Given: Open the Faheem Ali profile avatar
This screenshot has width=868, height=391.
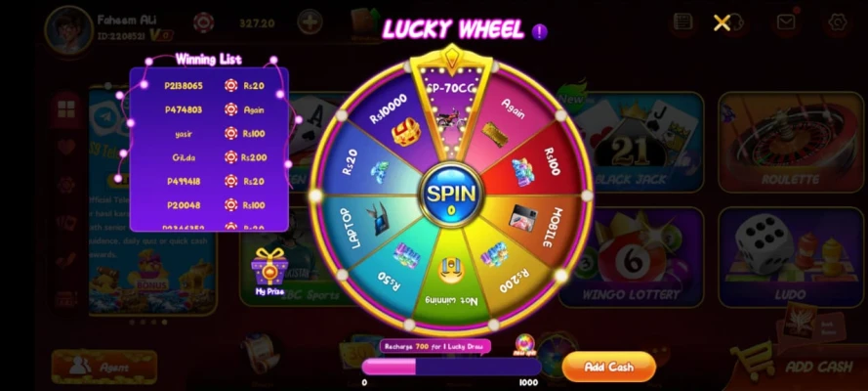Looking at the screenshot, I should tap(68, 30).
